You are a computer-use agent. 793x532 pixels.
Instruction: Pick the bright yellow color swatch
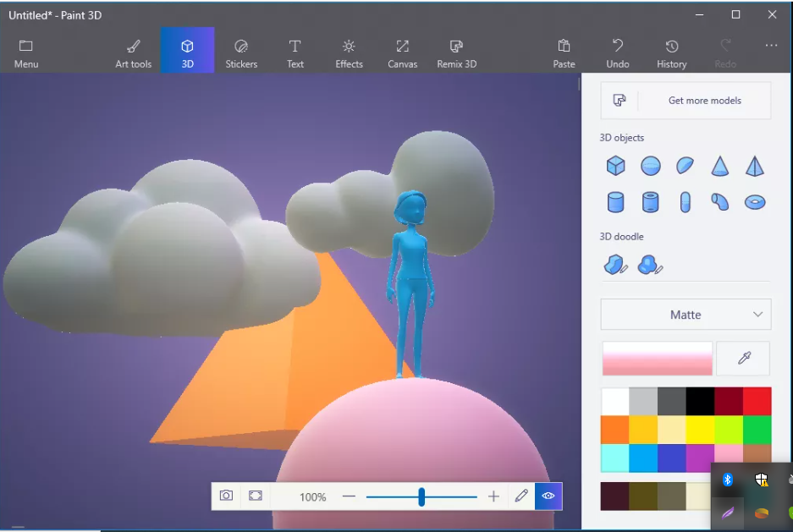(x=700, y=430)
